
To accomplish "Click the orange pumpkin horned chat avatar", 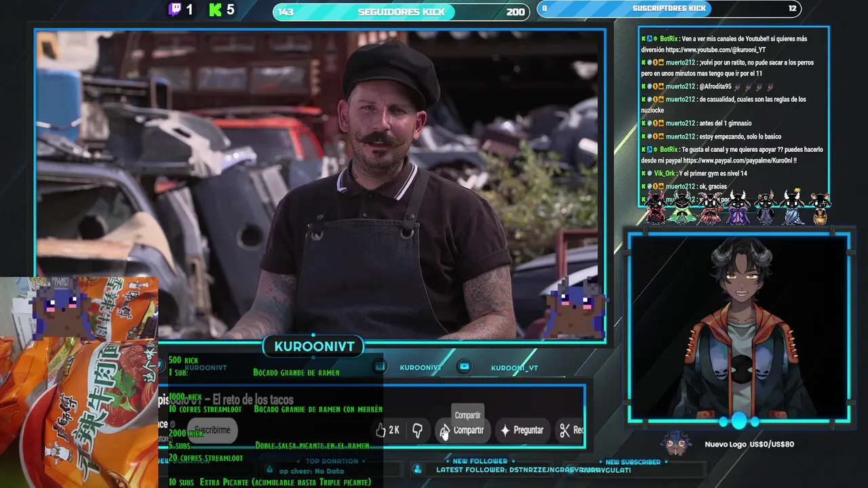I will 821,209.
